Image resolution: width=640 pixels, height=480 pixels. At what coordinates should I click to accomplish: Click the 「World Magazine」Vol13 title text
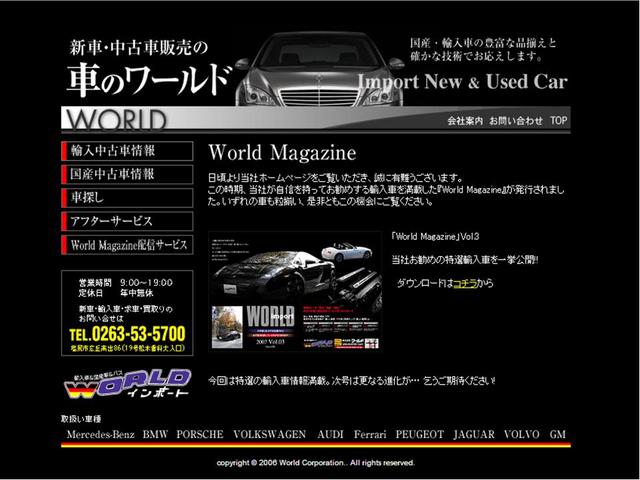[435, 236]
